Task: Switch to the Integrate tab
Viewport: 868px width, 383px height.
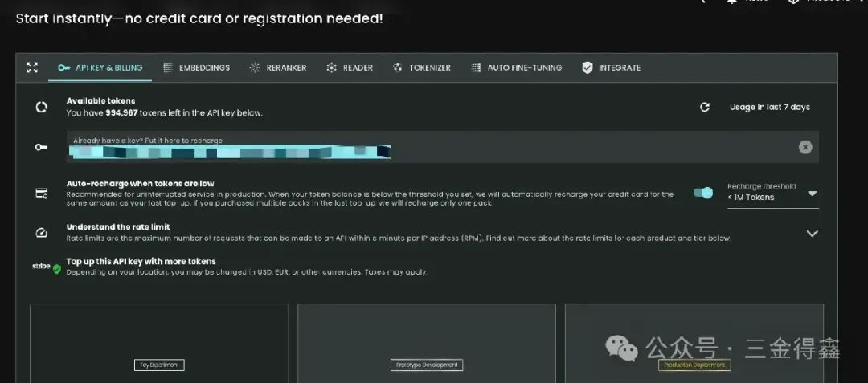Action: (x=611, y=68)
